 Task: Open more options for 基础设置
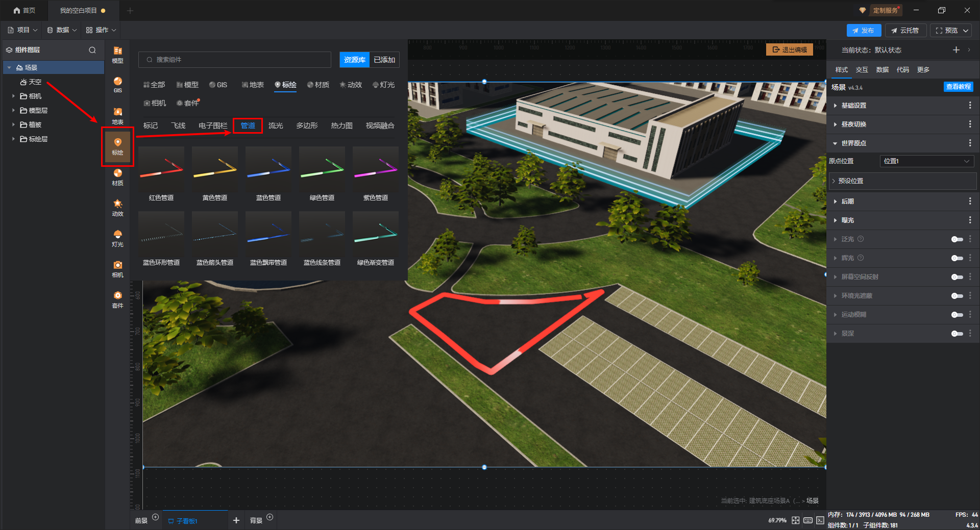pyautogui.click(x=970, y=105)
